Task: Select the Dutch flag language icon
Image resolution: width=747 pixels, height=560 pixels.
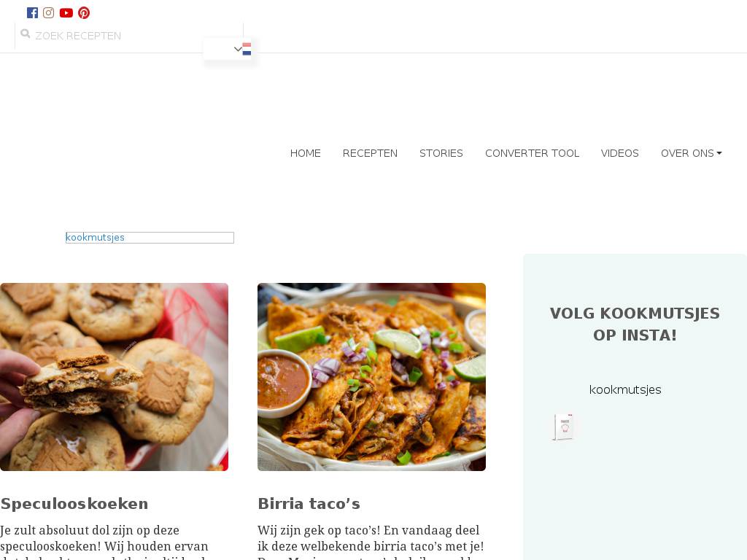Action: click(247, 49)
